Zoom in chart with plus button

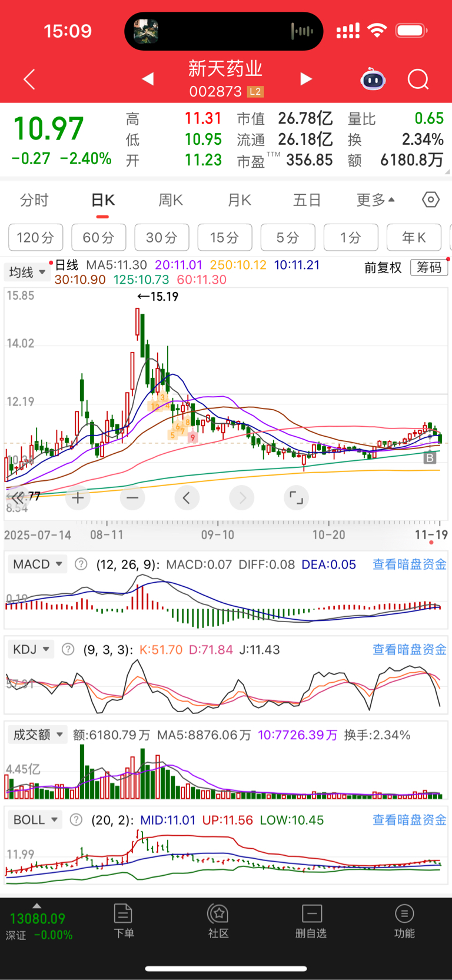(x=78, y=498)
